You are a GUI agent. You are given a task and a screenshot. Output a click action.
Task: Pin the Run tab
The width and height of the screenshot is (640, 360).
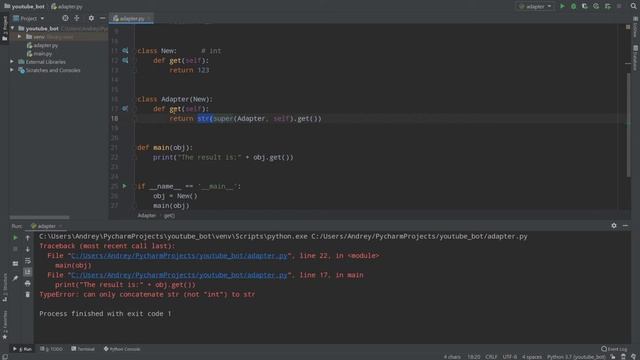(x=15, y=278)
